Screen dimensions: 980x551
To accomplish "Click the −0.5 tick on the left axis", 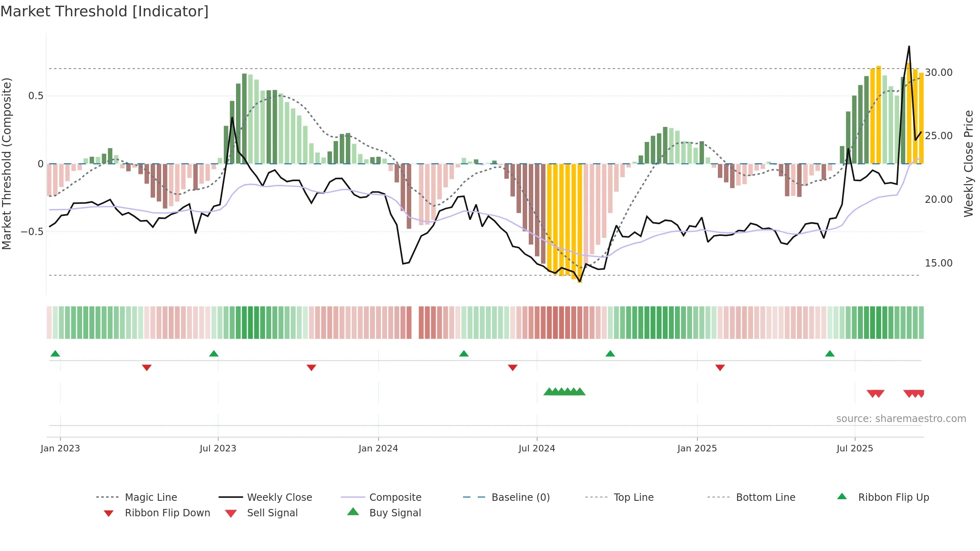I will tap(32, 232).
